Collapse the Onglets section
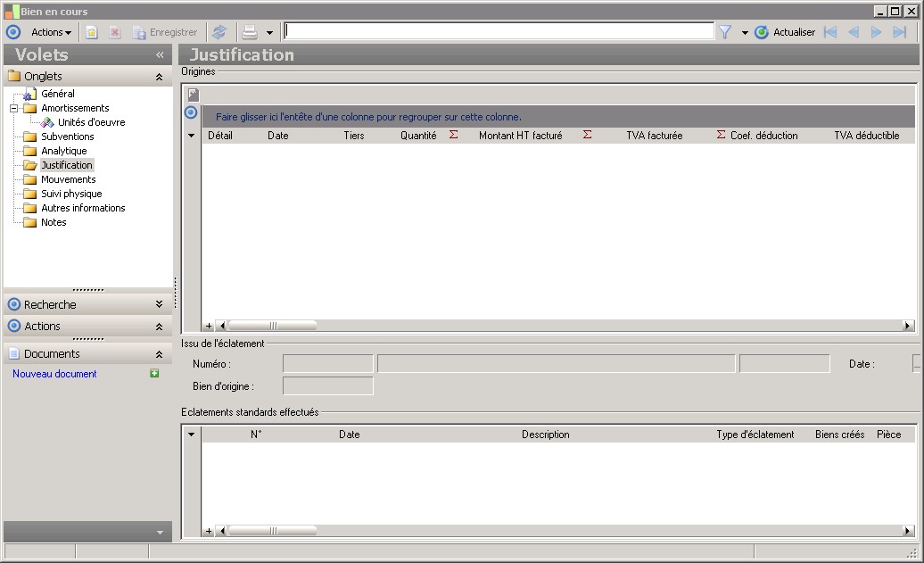Image resolution: width=924 pixels, height=563 pixels. tap(159, 77)
